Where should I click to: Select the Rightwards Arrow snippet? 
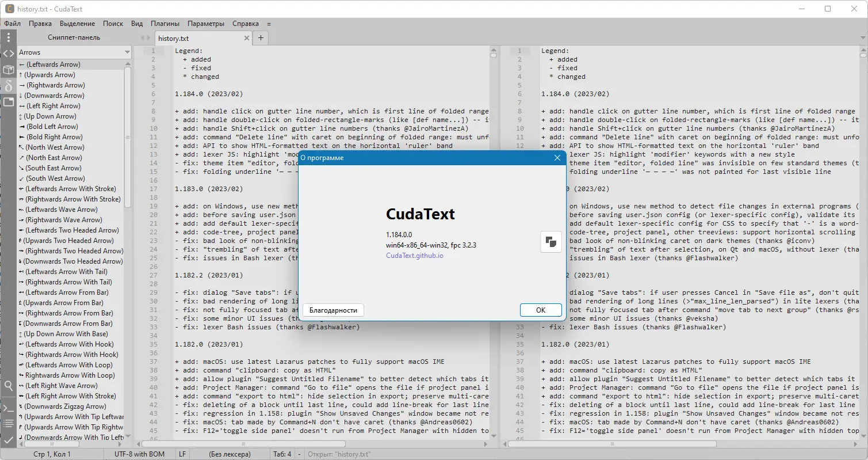71,85
